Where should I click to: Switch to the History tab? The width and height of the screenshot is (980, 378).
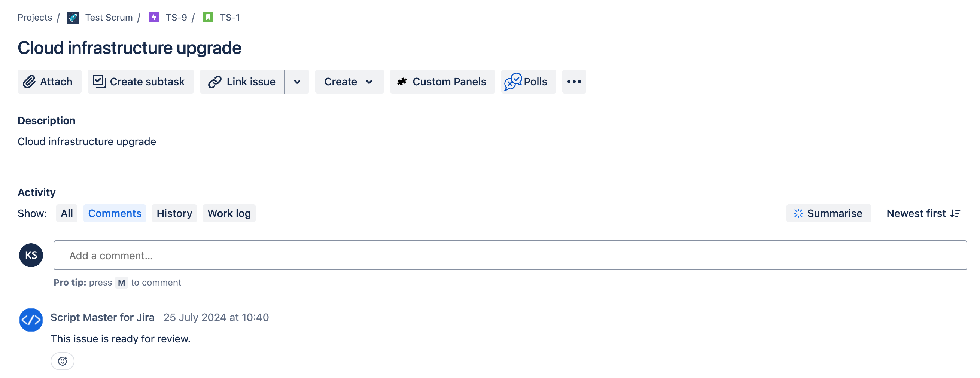pyautogui.click(x=174, y=213)
